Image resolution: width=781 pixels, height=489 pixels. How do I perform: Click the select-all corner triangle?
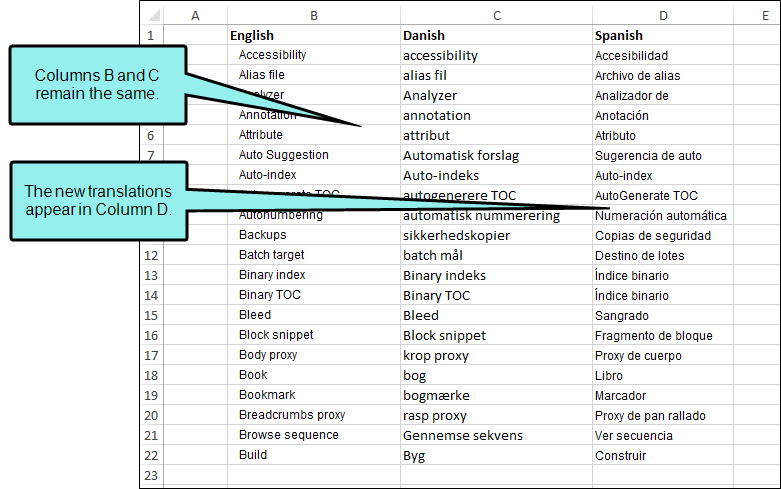point(152,15)
